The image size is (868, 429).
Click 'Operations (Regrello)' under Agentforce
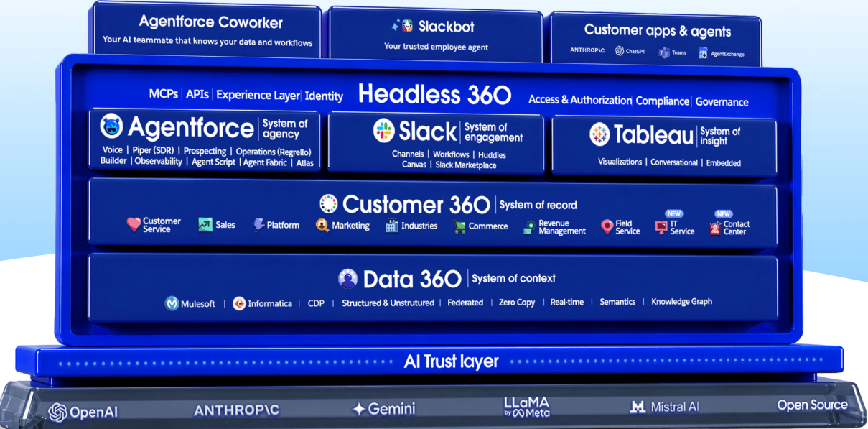pos(274,152)
